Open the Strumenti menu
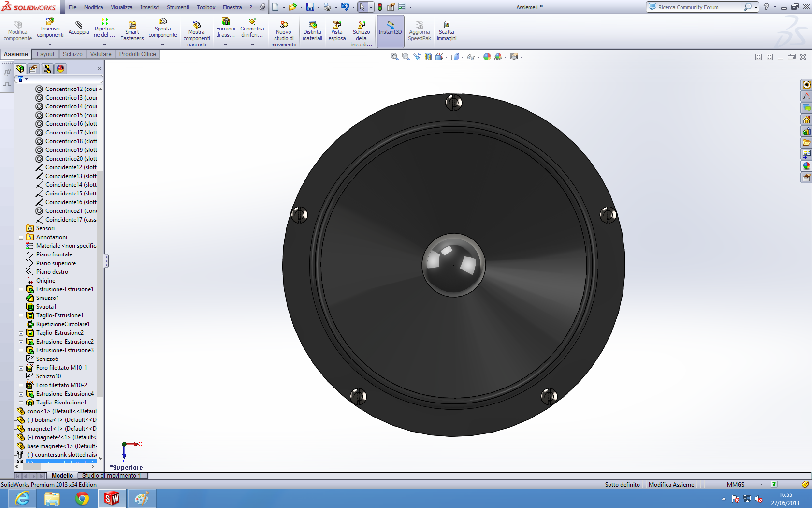The image size is (812, 508). tap(178, 7)
